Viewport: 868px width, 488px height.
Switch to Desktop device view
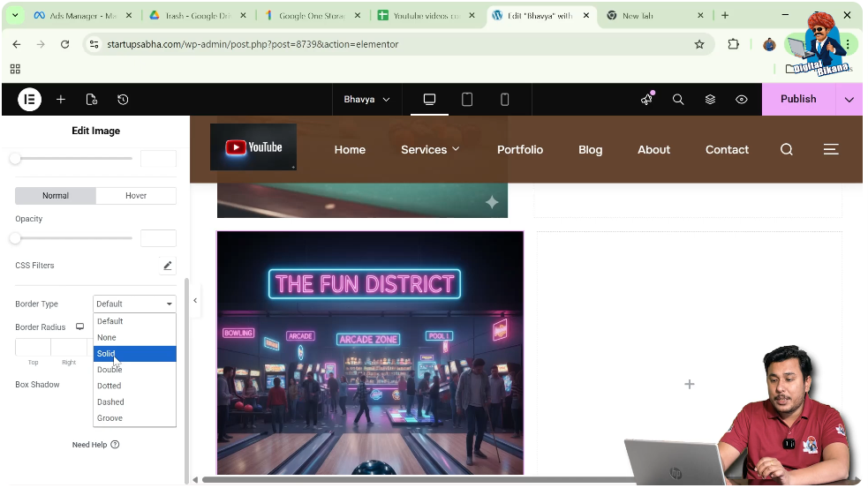tap(430, 100)
